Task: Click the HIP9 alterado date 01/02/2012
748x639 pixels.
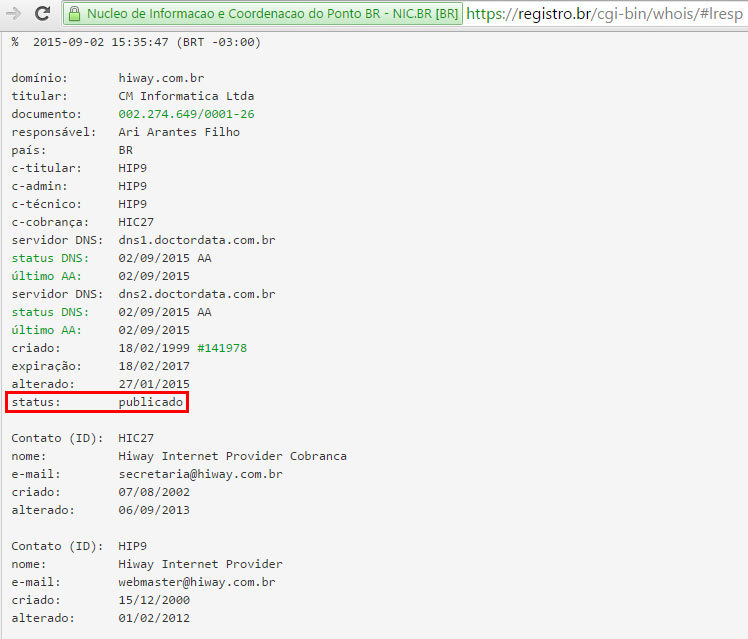Action: 154,618
